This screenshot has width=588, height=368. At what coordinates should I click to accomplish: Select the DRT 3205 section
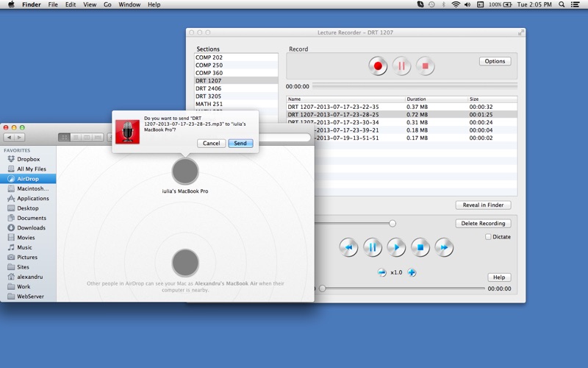pos(236,96)
